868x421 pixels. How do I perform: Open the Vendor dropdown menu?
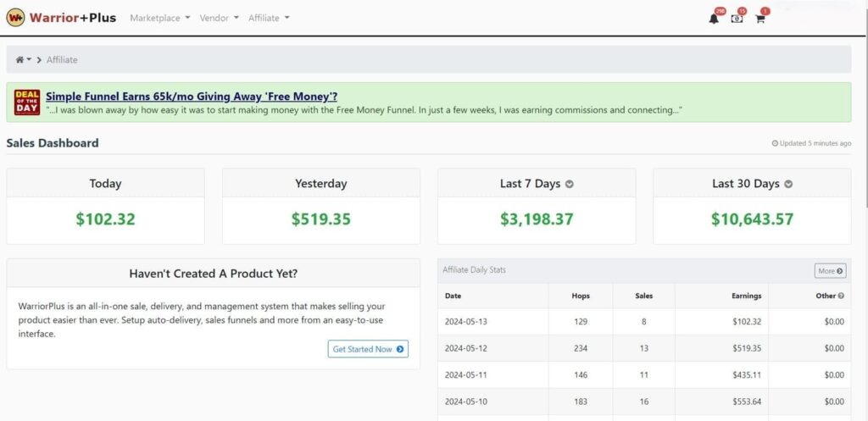tap(220, 18)
